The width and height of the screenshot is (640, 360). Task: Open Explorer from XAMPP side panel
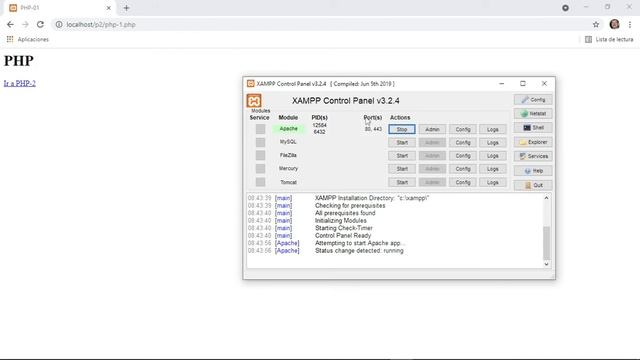tap(533, 142)
